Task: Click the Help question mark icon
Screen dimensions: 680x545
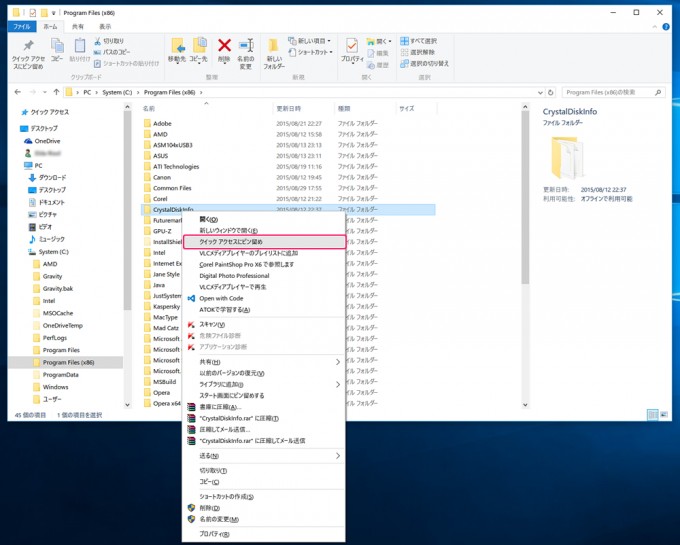Action: [666, 27]
